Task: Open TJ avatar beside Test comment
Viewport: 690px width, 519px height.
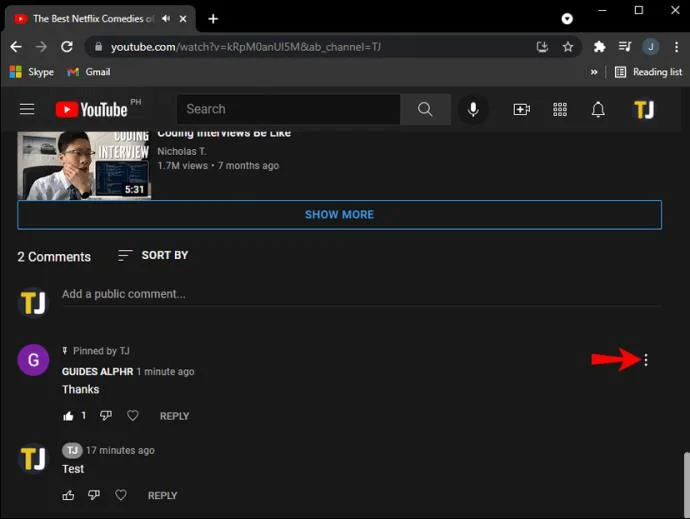Action: 33,458
